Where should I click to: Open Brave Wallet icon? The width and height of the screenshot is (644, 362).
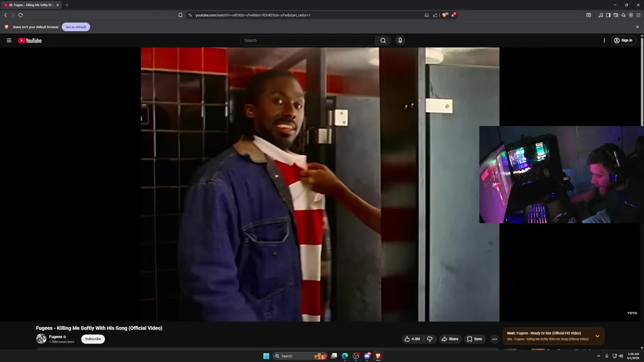616,15
